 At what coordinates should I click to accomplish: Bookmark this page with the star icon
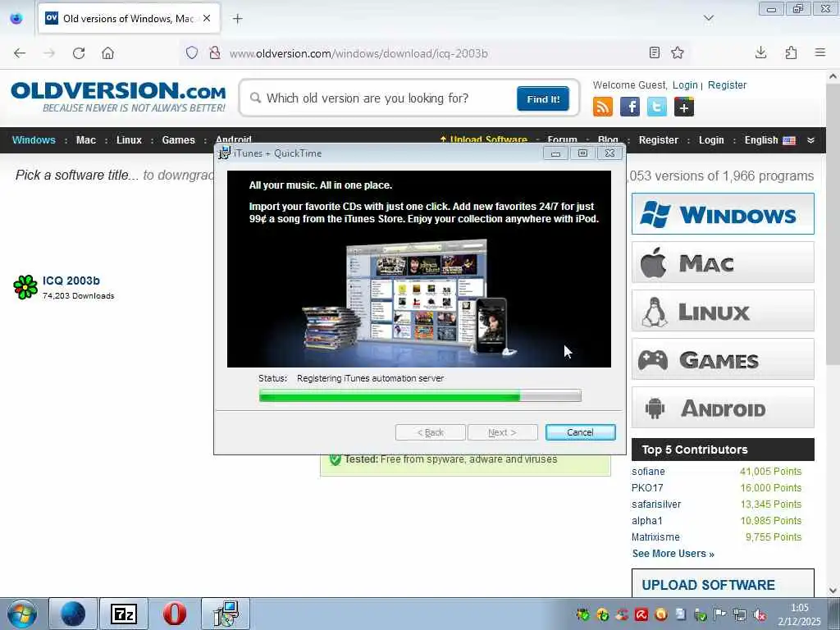click(x=678, y=52)
